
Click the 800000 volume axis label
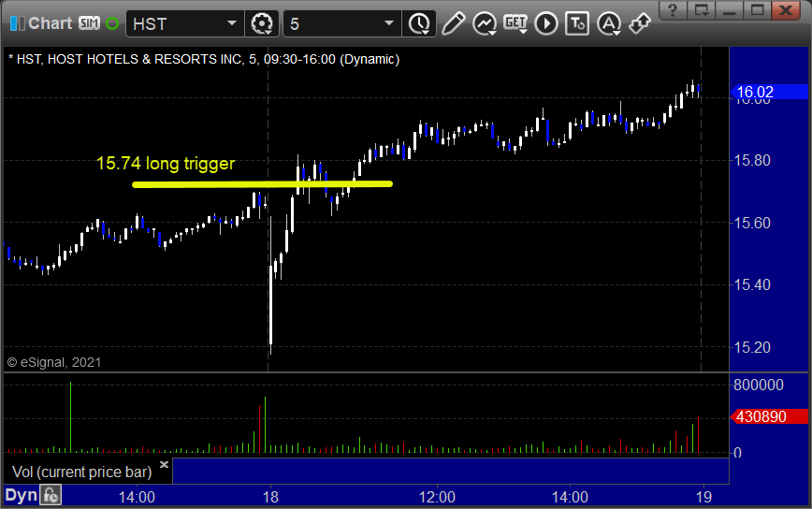[759, 385]
